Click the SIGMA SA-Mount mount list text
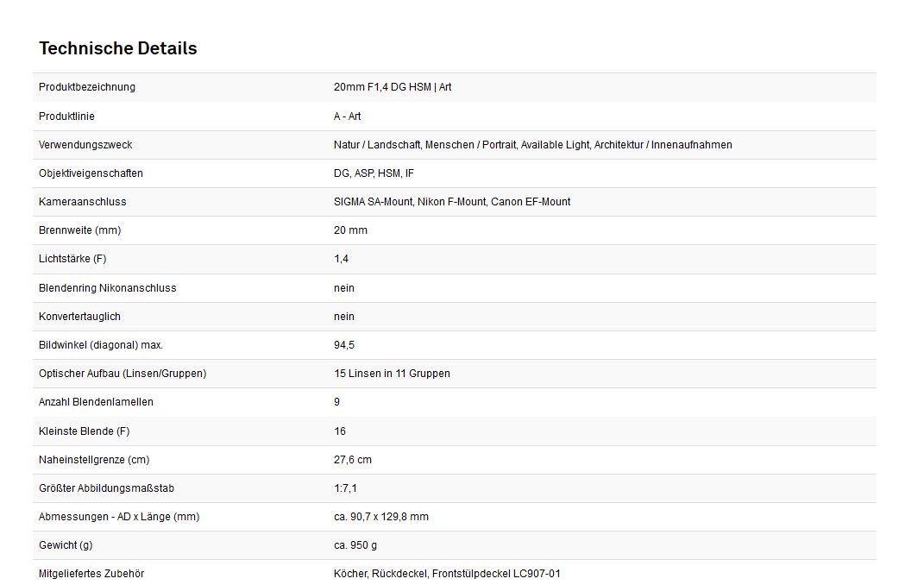 [x=451, y=202]
